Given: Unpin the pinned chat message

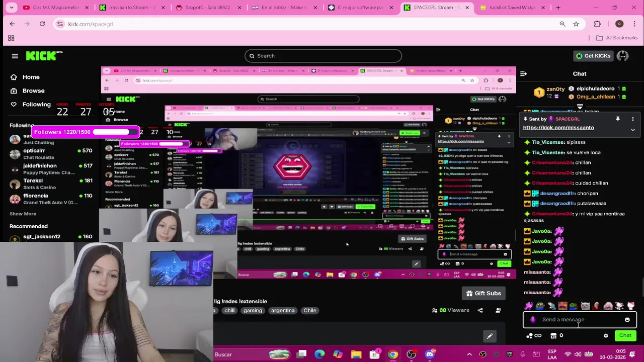Looking at the screenshot, I should (x=618, y=119).
